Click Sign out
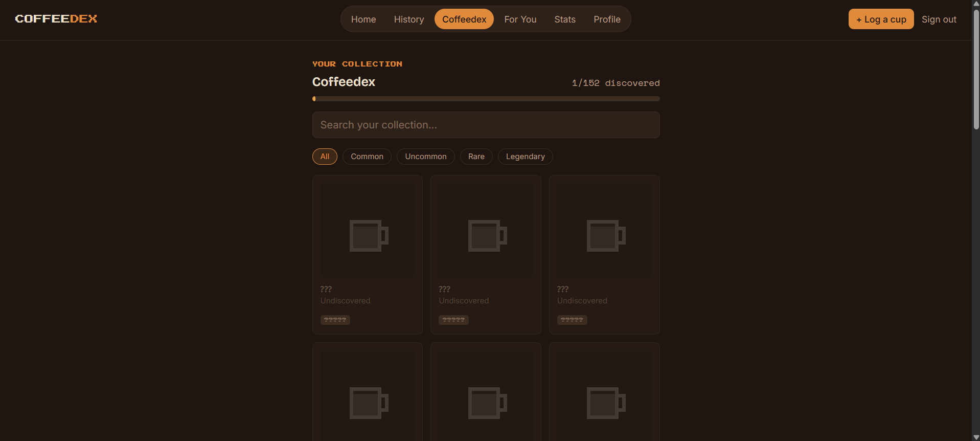This screenshot has width=980, height=441. 939,19
